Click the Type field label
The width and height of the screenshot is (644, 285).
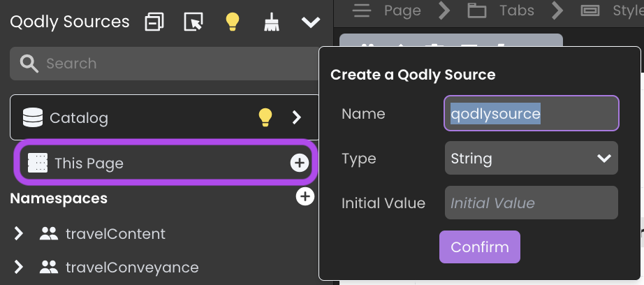[x=359, y=159]
